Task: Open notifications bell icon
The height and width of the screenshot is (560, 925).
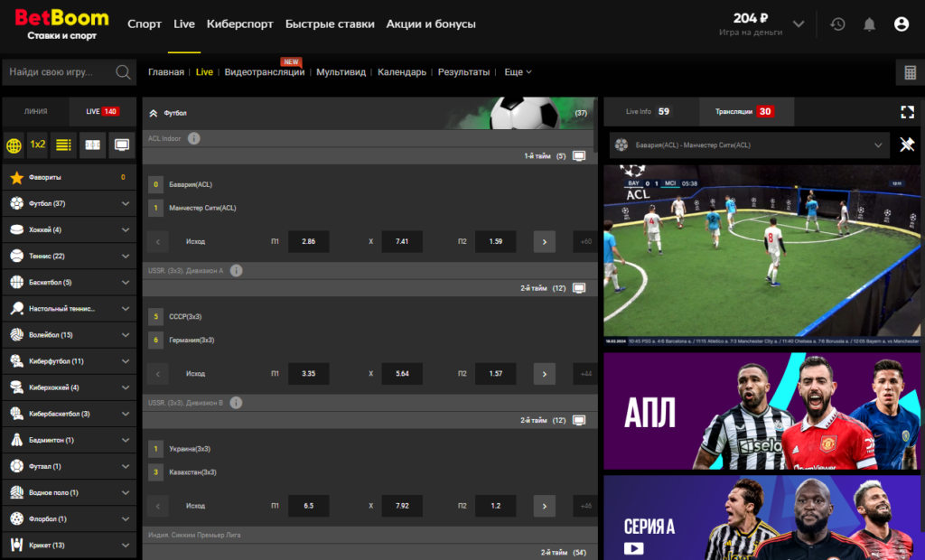Action: tap(869, 24)
